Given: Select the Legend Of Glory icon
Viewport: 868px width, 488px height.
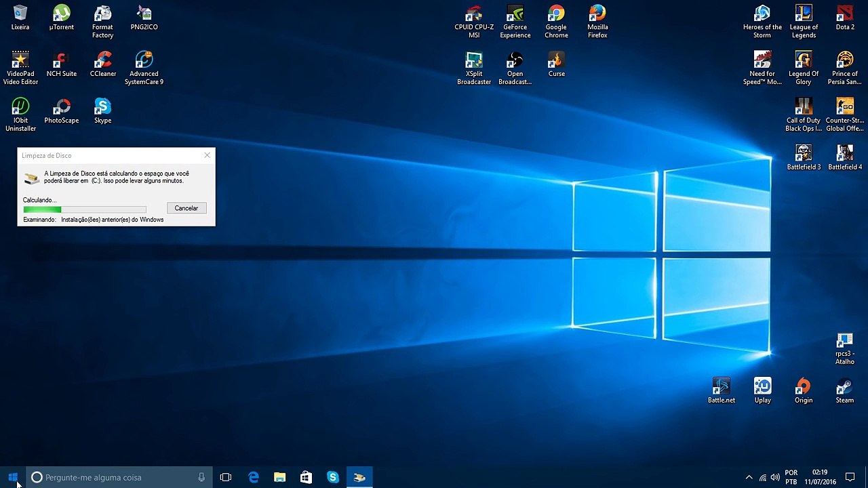Looking at the screenshot, I should [804, 68].
